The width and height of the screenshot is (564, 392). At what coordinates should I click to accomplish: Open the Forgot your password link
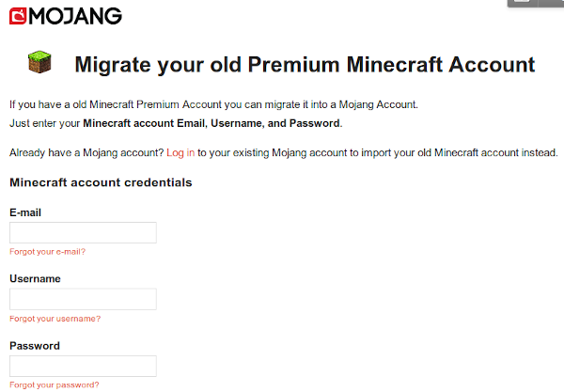(54, 384)
